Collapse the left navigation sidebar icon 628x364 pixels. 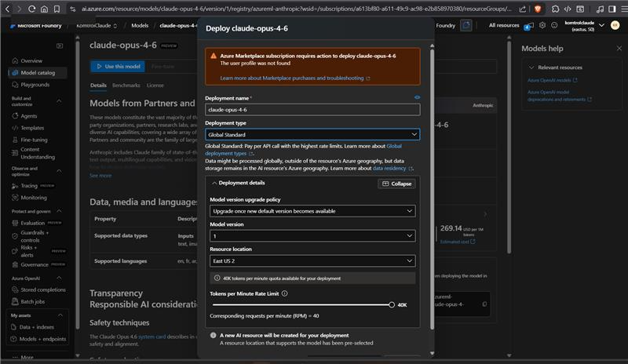(60, 45)
